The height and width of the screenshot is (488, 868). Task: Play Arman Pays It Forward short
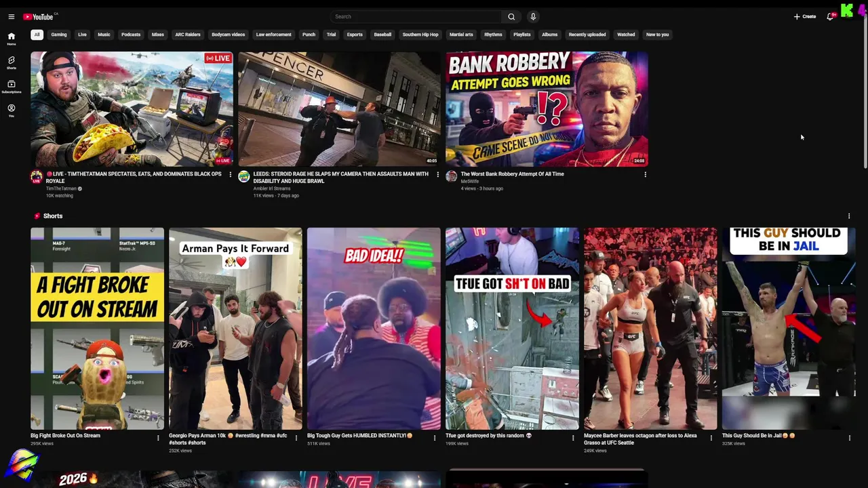tap(235, 329)
